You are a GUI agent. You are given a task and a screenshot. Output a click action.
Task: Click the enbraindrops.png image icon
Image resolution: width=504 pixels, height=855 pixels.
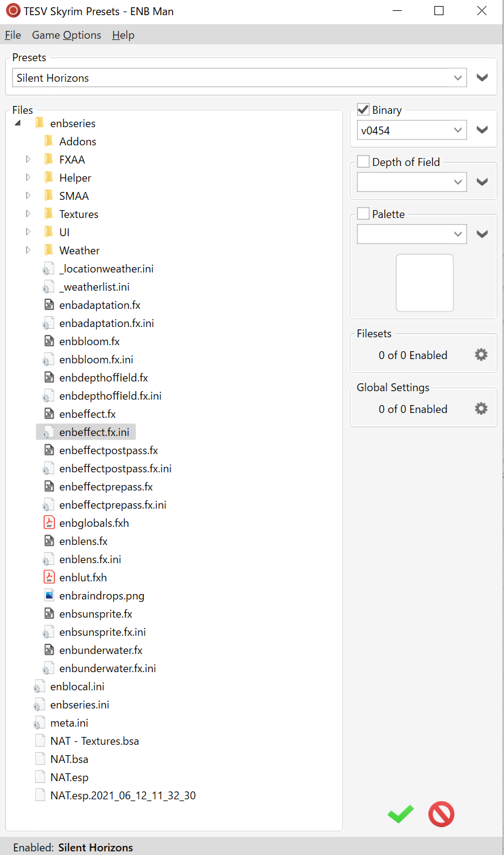tap(49, 595)
